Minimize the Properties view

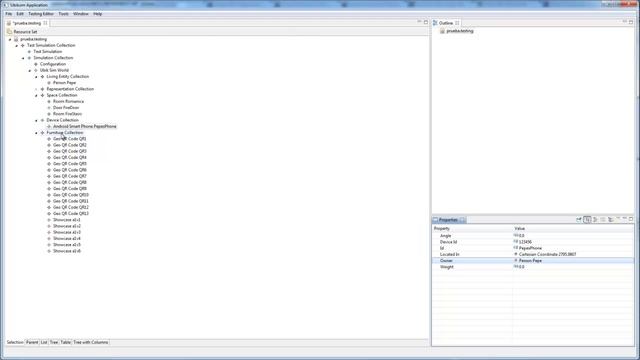[x=624, y=219]
